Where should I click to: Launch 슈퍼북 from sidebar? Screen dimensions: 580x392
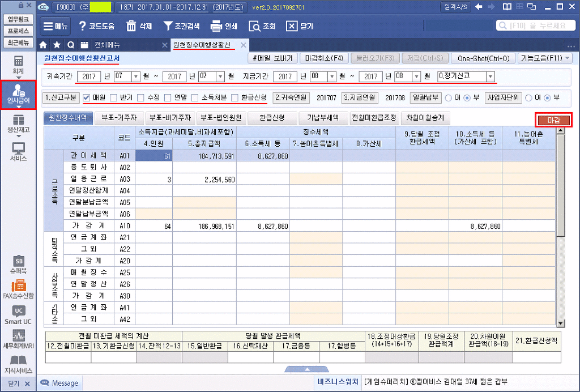(18, 265)
